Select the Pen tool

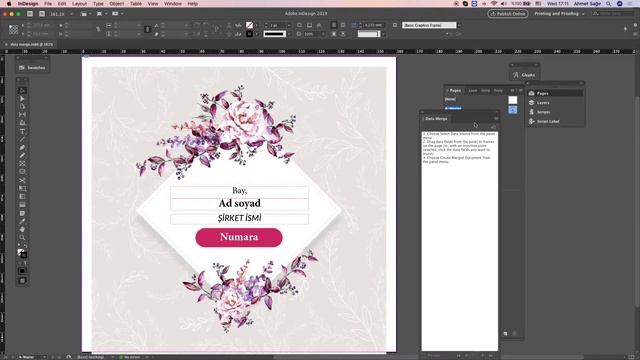[22, 147]
